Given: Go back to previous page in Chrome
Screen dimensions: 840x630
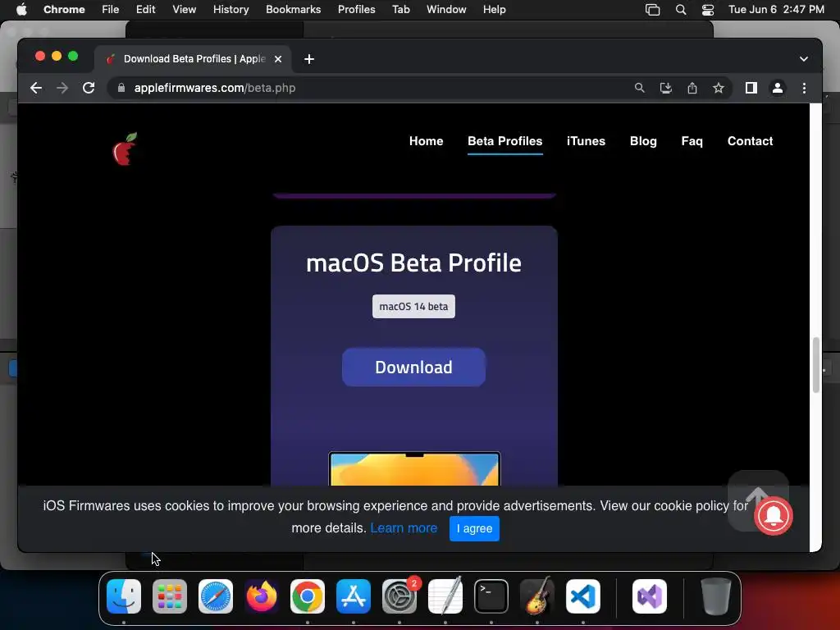Looking at the screenshot, I should pyautogui.click(x=36, y=88).
